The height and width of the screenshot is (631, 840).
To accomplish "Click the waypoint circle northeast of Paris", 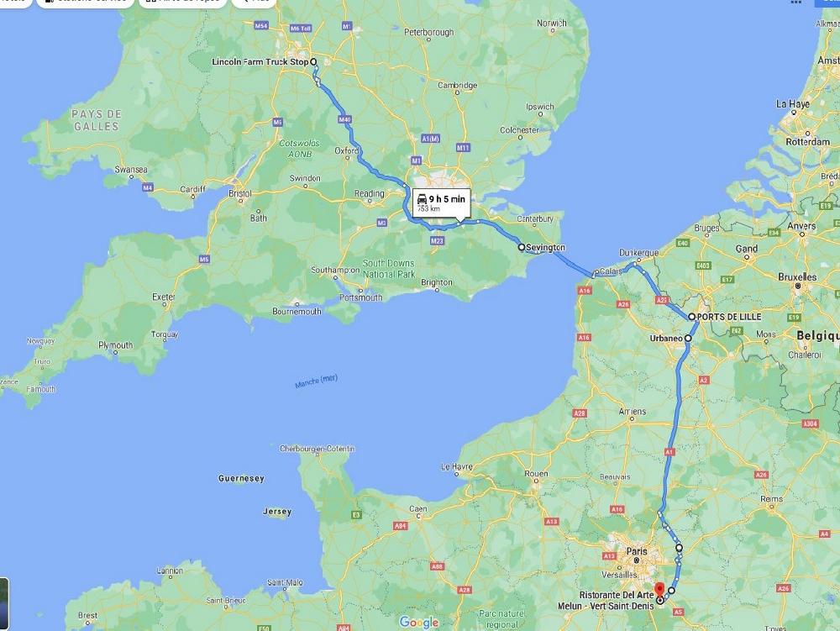I will 679,548.
